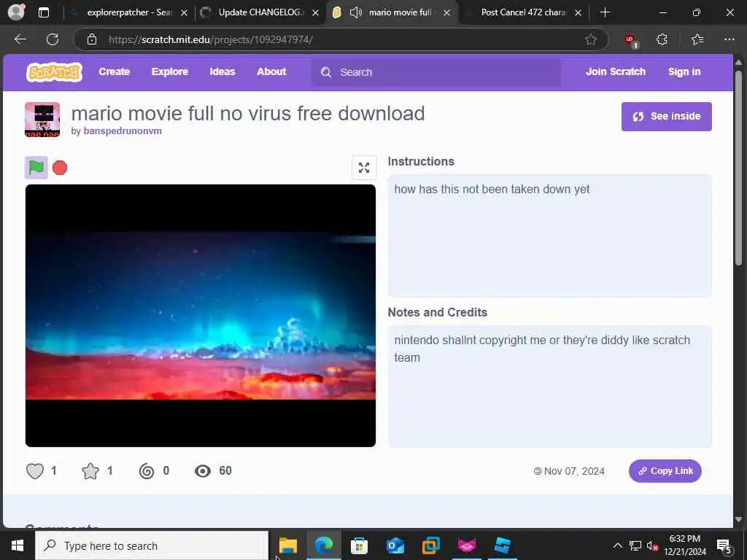
Task: Click Join Scratch link
Action: pos(616,72)
